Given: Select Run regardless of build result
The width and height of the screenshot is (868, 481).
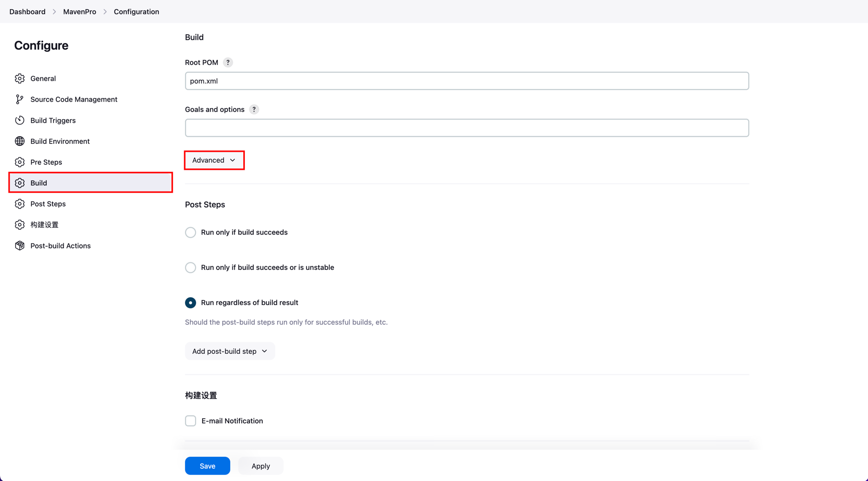Looking at the screenshot, I should [x=190, y=303].
